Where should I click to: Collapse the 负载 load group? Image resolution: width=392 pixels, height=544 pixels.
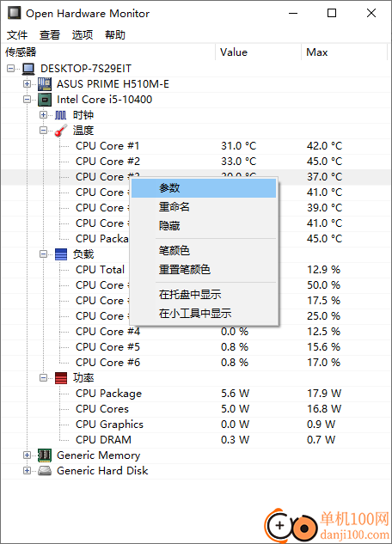click(43, 254)
